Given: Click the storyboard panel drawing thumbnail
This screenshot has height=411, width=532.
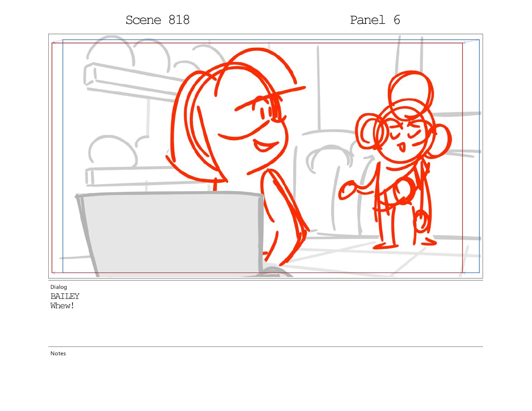Looking at the screenshot, I should click(x=266, y=156).
